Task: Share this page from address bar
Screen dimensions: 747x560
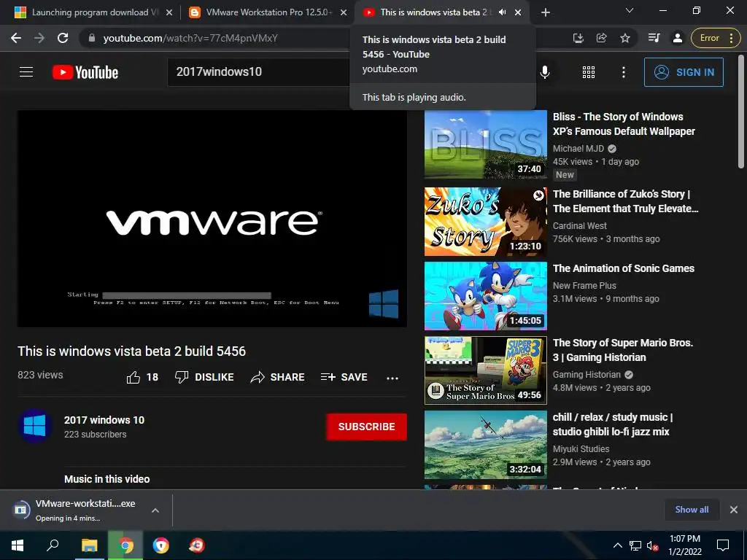Action: tap(602, 38)
